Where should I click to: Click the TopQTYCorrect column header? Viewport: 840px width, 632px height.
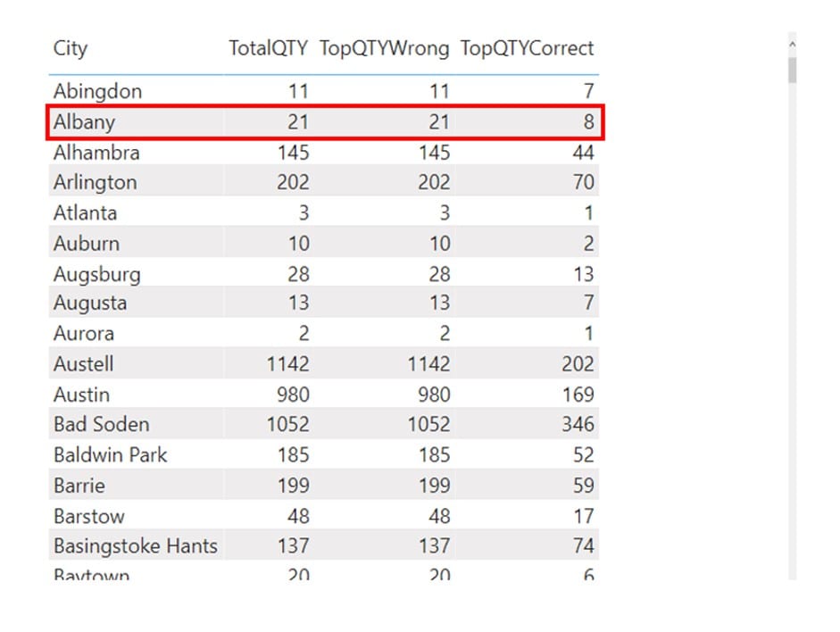528,48
